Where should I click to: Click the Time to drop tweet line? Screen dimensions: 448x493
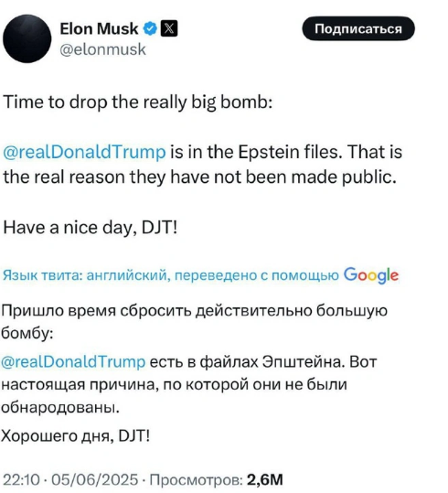138,102
